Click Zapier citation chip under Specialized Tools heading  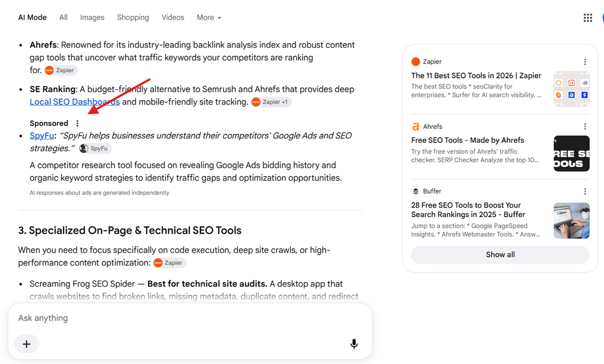click(x=169, y=263)
